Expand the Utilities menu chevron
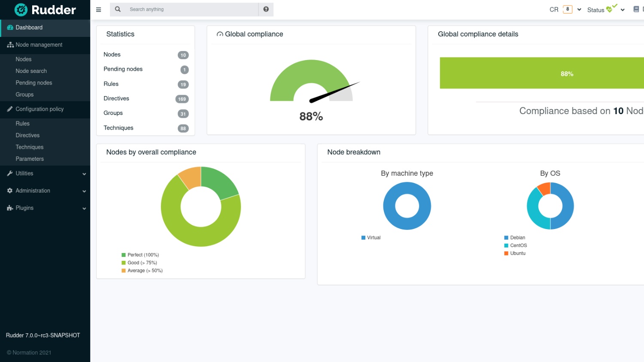The image size is (644, 362). tap(84, 174)
